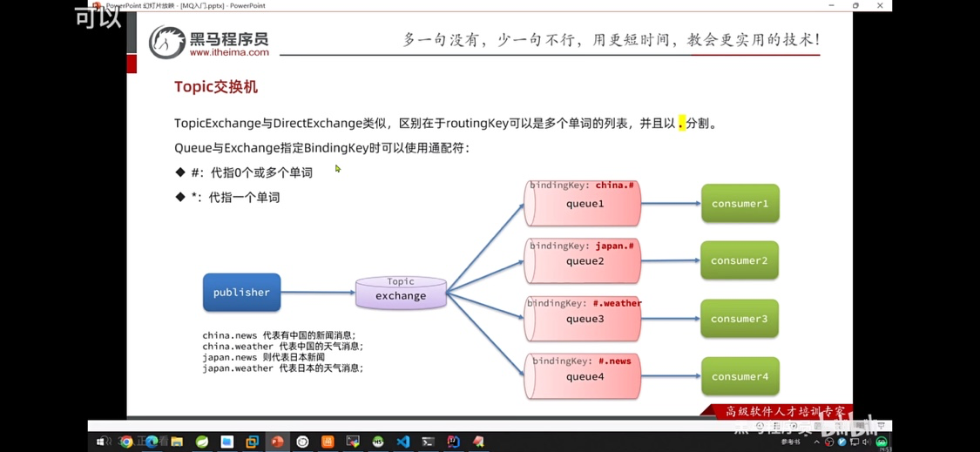The image size is (980, 452).
Task: Click the china.# binding key text
Action: [x=614, y=185]
